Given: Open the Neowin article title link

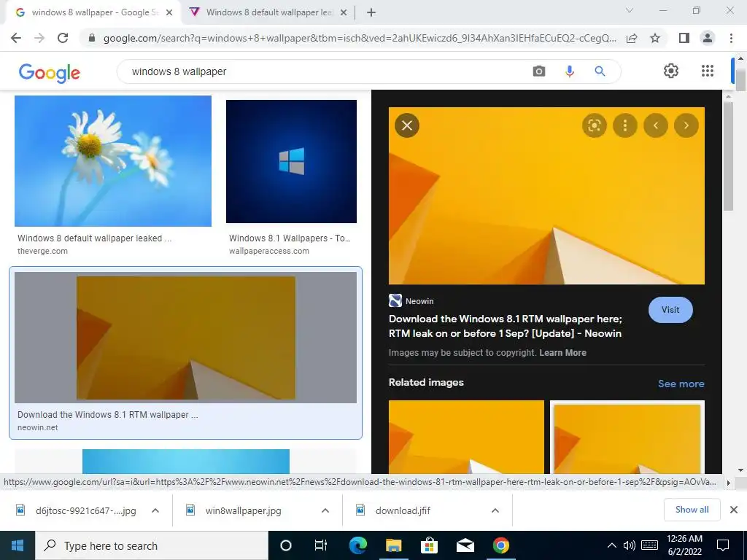Looking at the screenshot, I should [x=506, y=326].
